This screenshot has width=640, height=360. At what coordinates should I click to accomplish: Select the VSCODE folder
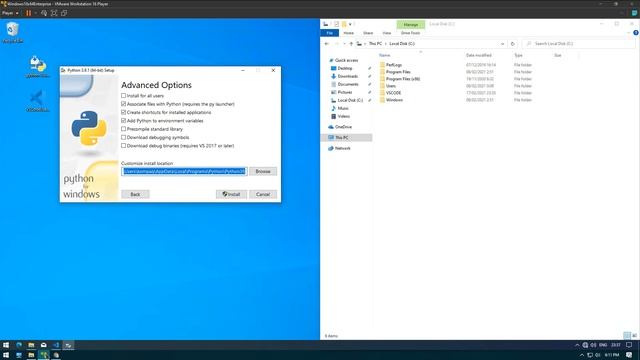coord(393,93)
